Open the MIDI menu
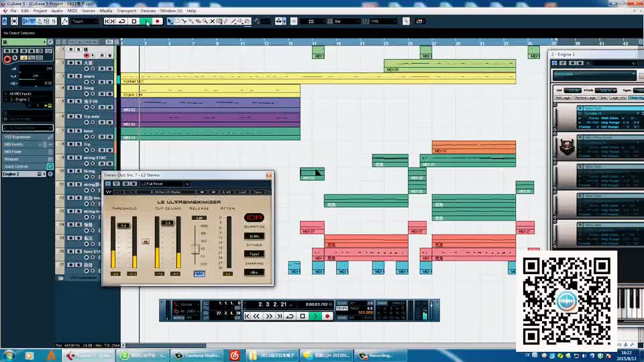 [x=72, y=11]
